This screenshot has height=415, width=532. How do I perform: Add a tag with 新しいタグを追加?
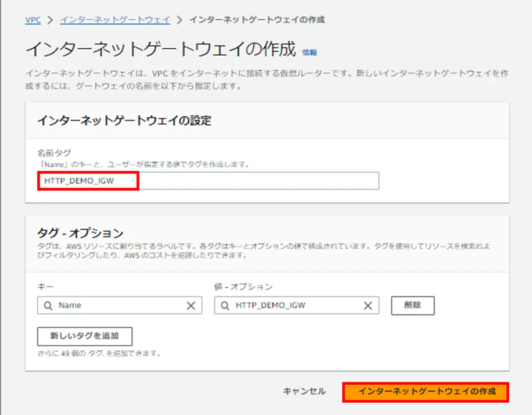point(85,336)
